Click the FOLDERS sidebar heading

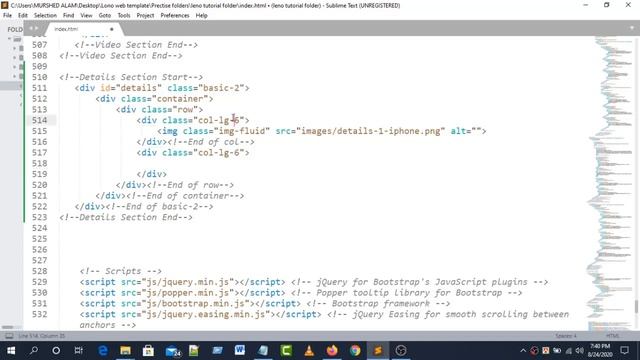15,29
